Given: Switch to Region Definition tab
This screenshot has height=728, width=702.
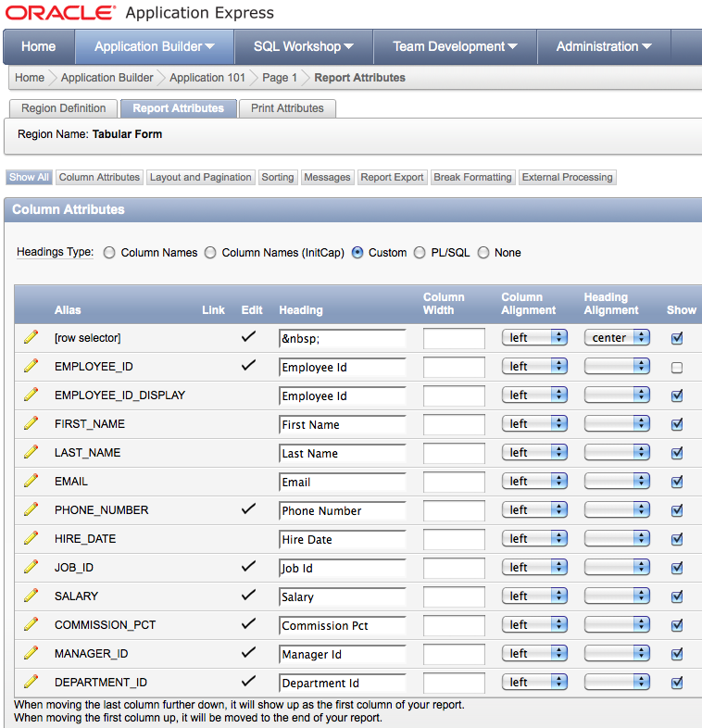Looking at the screenshot, I should [x=64, y=108].
